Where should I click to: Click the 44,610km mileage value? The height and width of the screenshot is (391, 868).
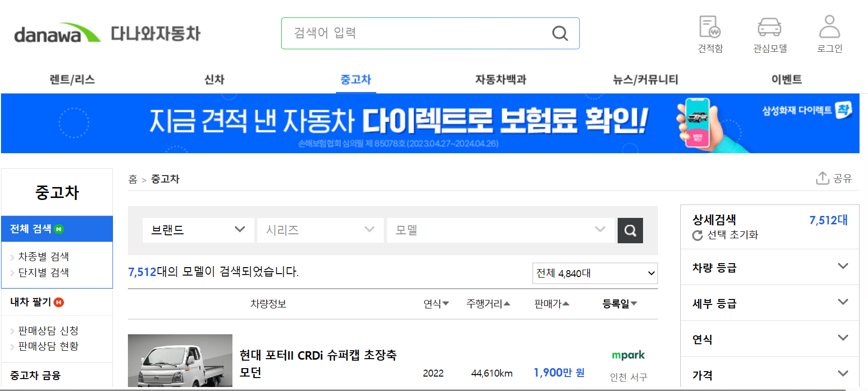click(x=492, y=373)
